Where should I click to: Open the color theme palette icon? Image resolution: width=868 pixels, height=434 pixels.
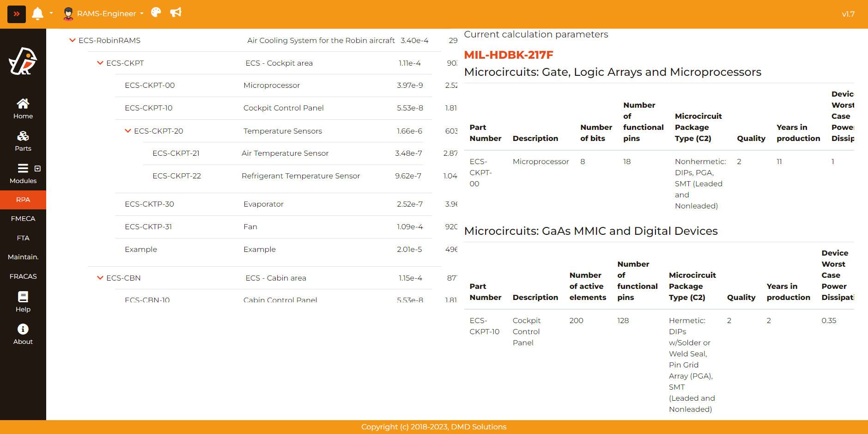pos(156,12)
